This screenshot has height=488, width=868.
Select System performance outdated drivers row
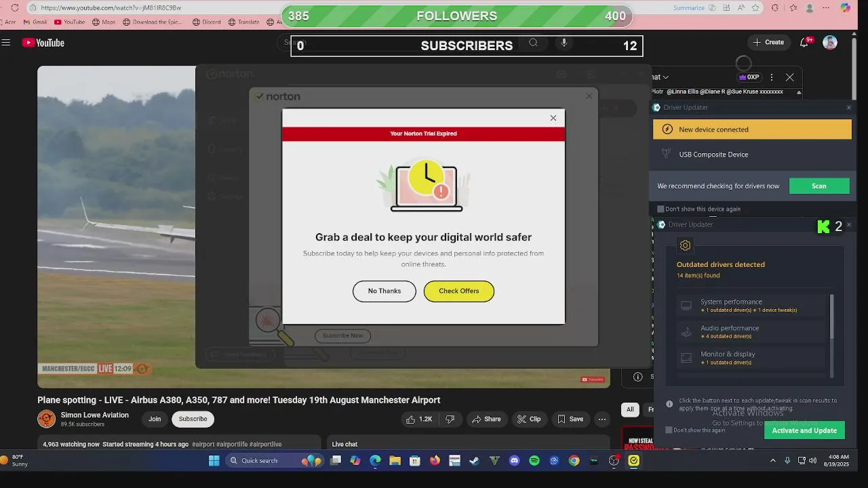click(751, 306)
